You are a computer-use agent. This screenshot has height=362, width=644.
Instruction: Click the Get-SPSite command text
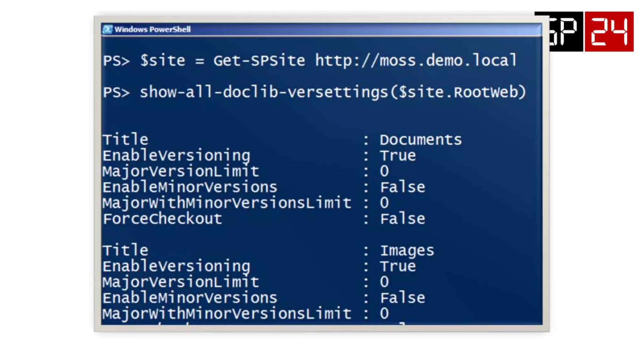(x=259, y=60)
